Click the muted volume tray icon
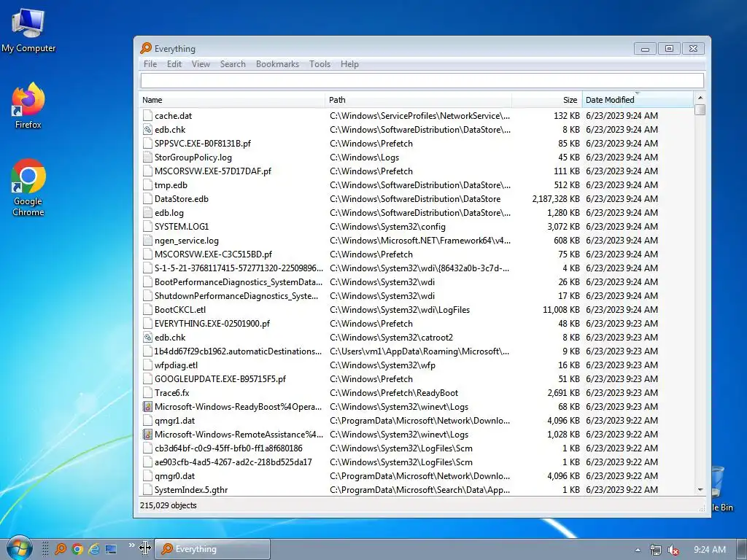This screenshot has width=747, height=560. (x=673, y=550)
